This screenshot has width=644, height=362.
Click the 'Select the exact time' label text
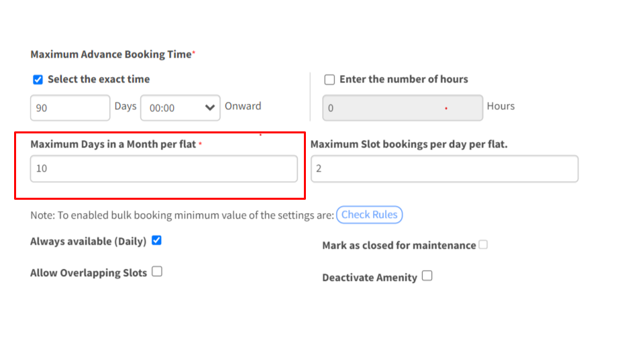click(99, 79)
